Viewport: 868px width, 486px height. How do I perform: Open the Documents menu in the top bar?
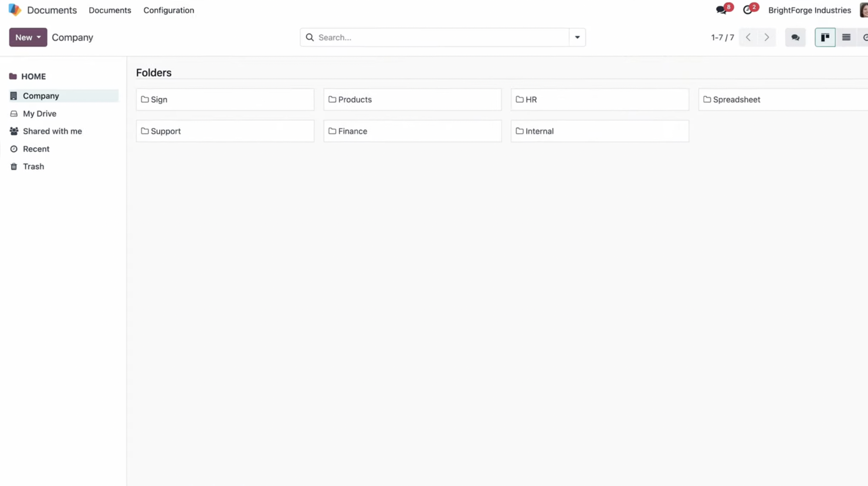pos(110,10)
